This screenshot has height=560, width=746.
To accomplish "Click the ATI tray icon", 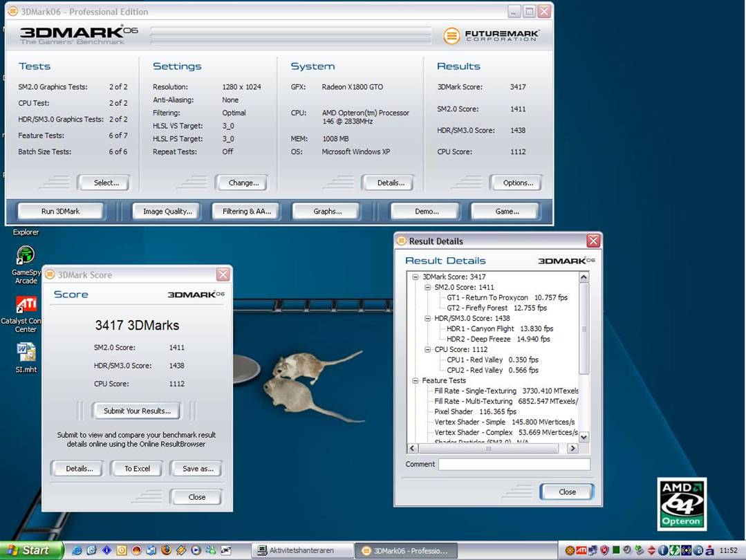I will click(581, 550).
